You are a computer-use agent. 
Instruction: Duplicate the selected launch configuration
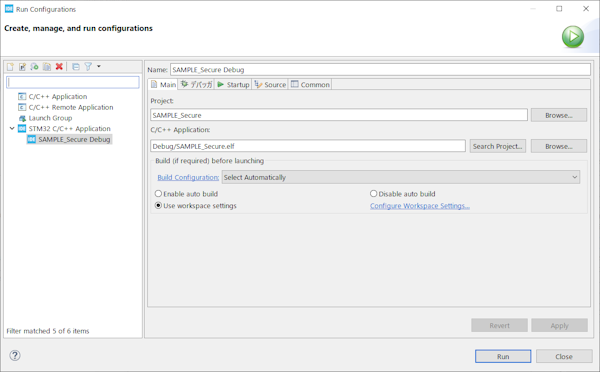pyautogui.click(x=47, y=67)
